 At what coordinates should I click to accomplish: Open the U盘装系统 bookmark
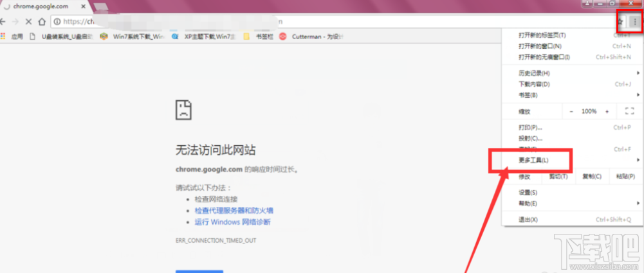pyautogui.click(x=62, y=37)
